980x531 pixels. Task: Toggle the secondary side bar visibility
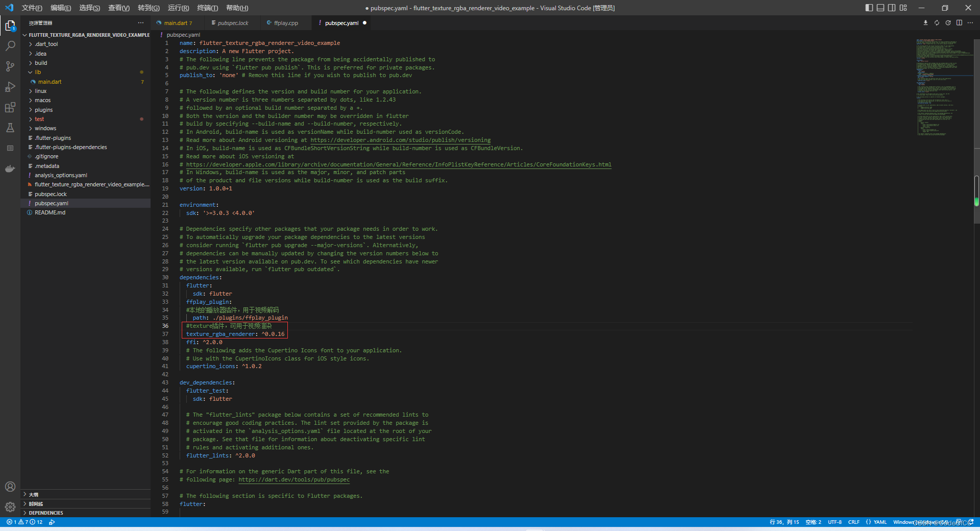(892, 8)
